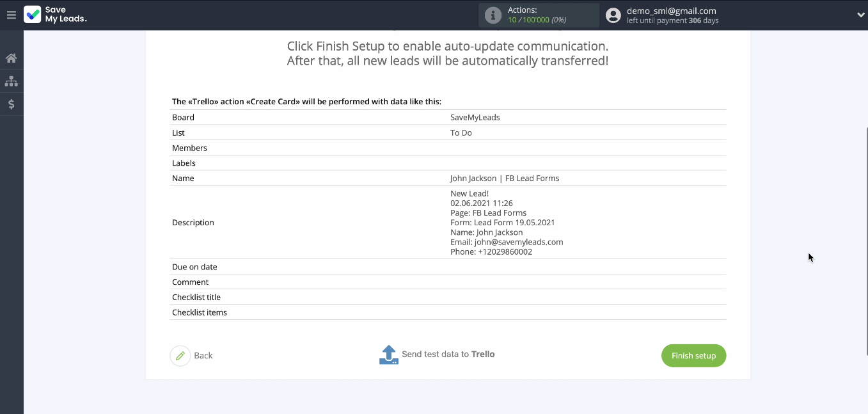The image size is (868, 414).
Task: Select 'John Jackson | FB Lead Forms' value
Action: tap(505, 179)
